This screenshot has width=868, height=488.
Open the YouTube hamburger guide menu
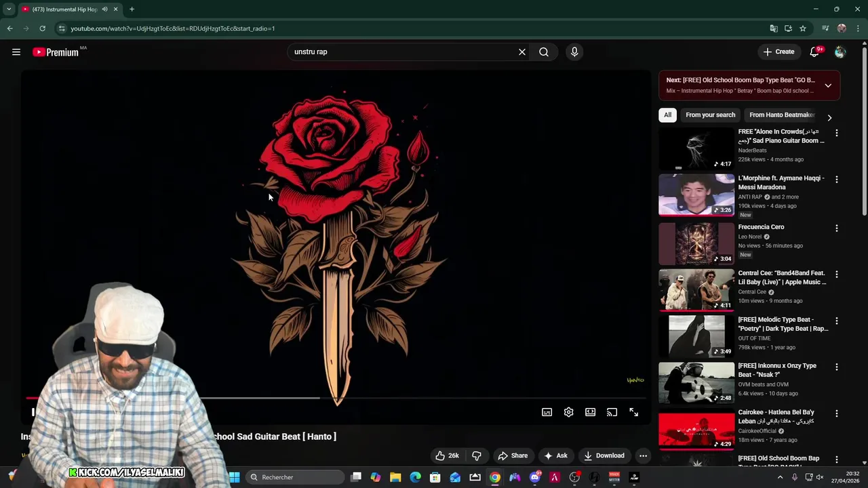point(16,52)
